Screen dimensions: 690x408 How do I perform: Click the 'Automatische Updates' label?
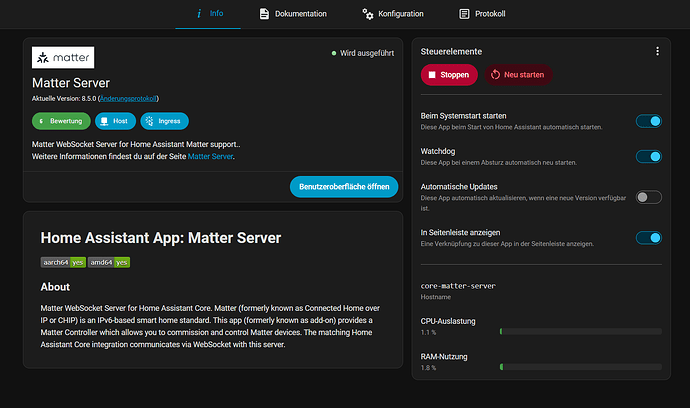(459, 187)
